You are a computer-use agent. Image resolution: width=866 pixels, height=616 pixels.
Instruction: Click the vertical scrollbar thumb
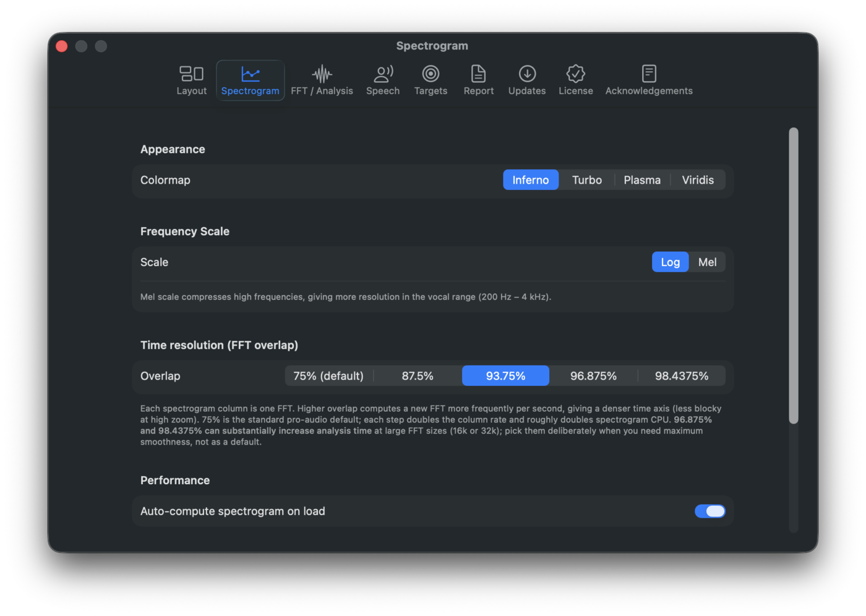point(794,276)
